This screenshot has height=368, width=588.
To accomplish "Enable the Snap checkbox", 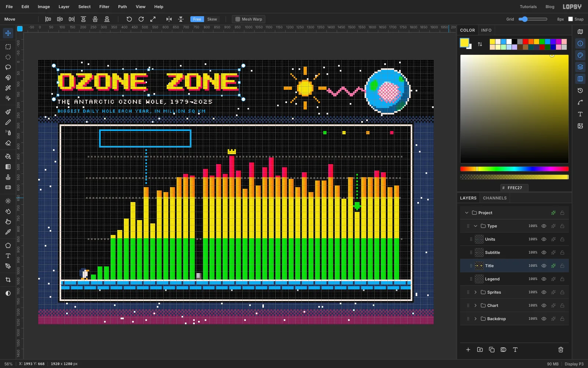I will click(x=570, y=19).
